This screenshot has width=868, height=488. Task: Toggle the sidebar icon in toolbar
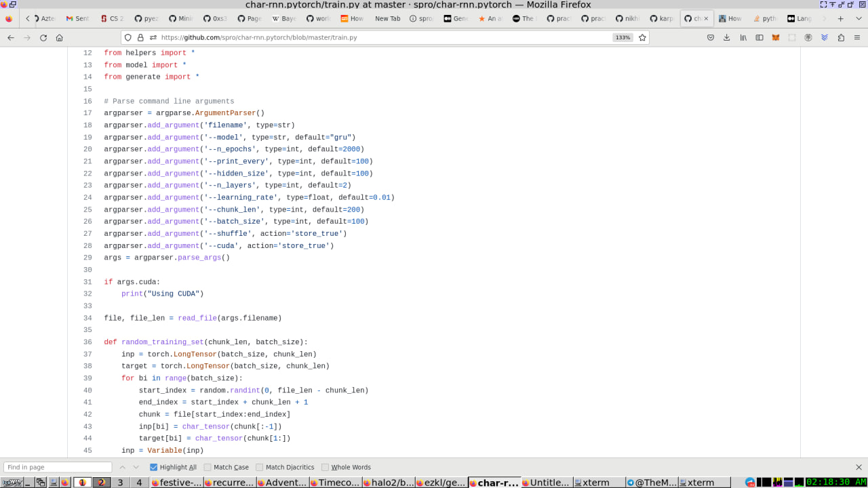(759, 38)
